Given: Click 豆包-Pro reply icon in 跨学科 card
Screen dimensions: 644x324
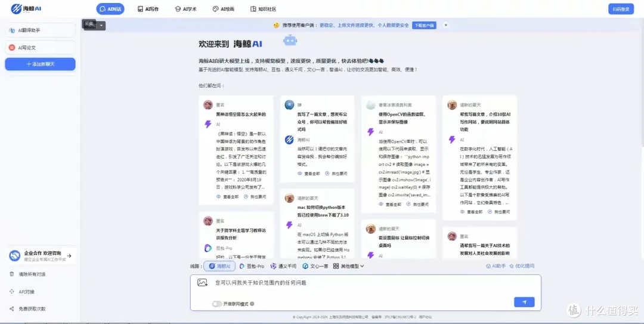Looking at the screenshot, I should tap(208, 248).
